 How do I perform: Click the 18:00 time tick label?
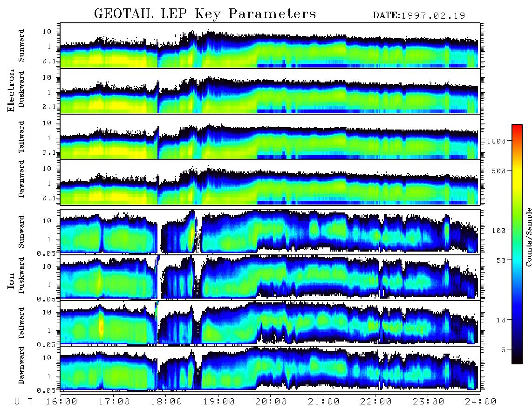[x=166, y=402]
